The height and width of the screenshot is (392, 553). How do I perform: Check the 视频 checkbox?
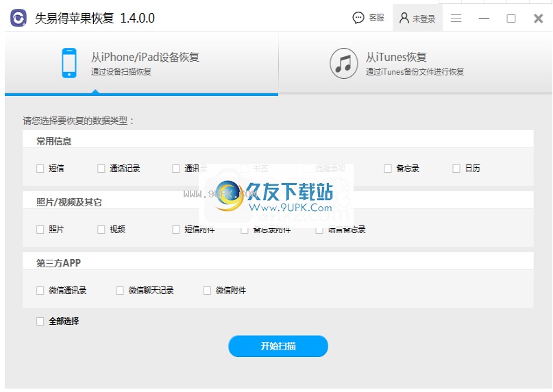click(x=101, y=230)
